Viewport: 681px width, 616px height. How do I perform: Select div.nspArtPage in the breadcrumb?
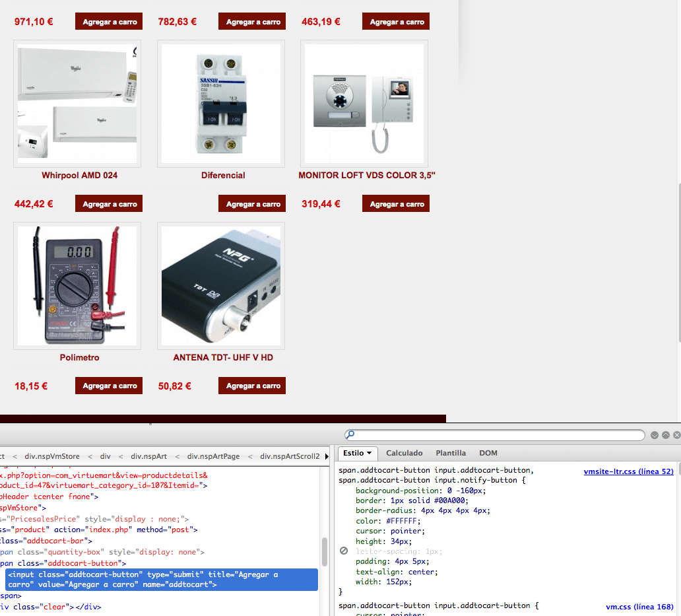point(213,456)
